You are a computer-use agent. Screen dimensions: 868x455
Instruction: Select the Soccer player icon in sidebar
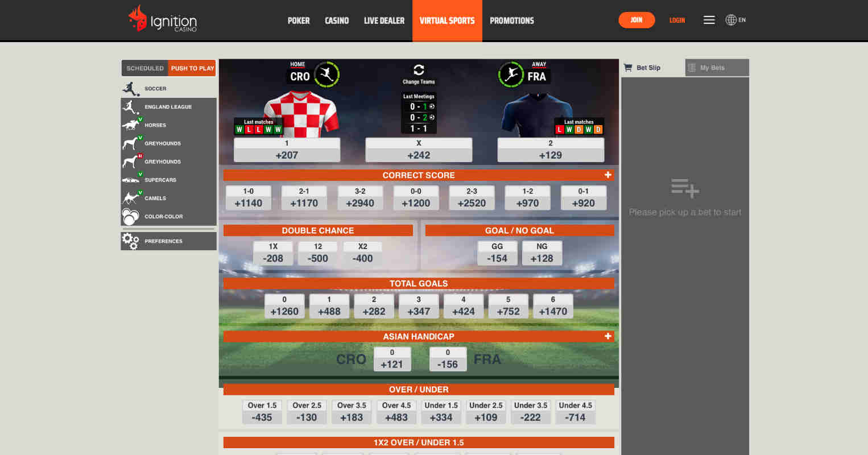tap(131, 89)
